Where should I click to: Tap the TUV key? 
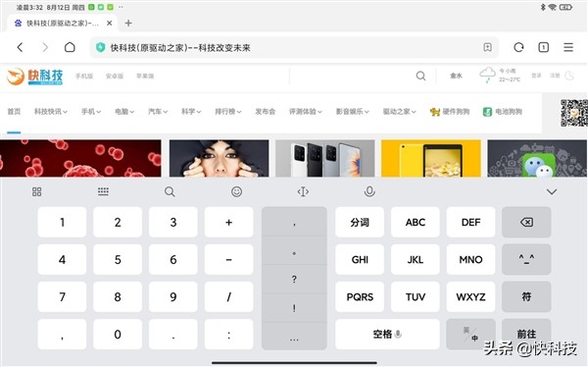[416, 296]
